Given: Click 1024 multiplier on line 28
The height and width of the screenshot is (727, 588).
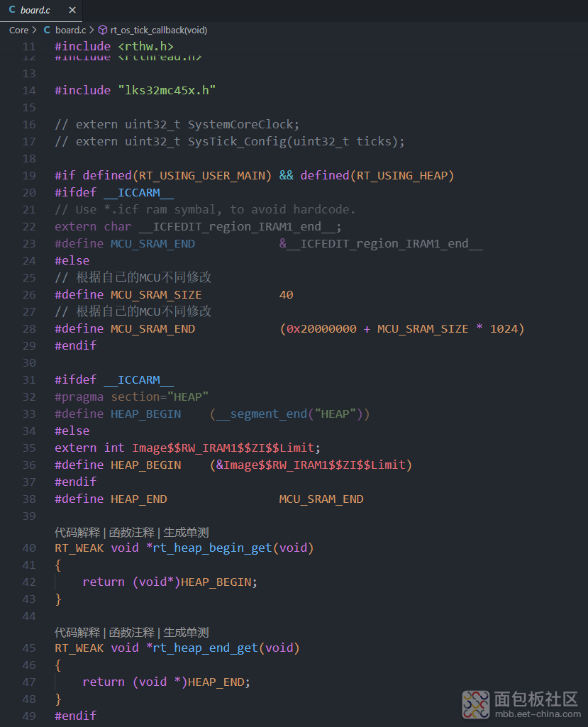Looking at the screenshot, I should pyautogui.click(x=504, y=328).
